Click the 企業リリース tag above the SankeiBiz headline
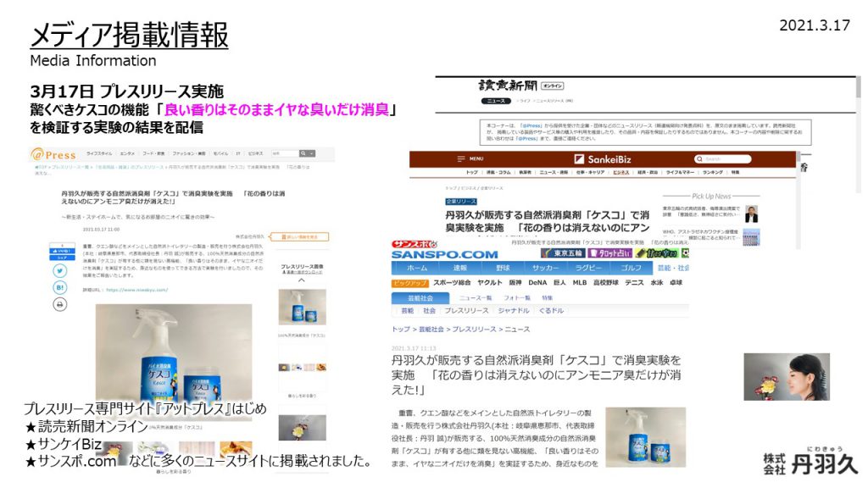868x488 pixels. [460, 202]
